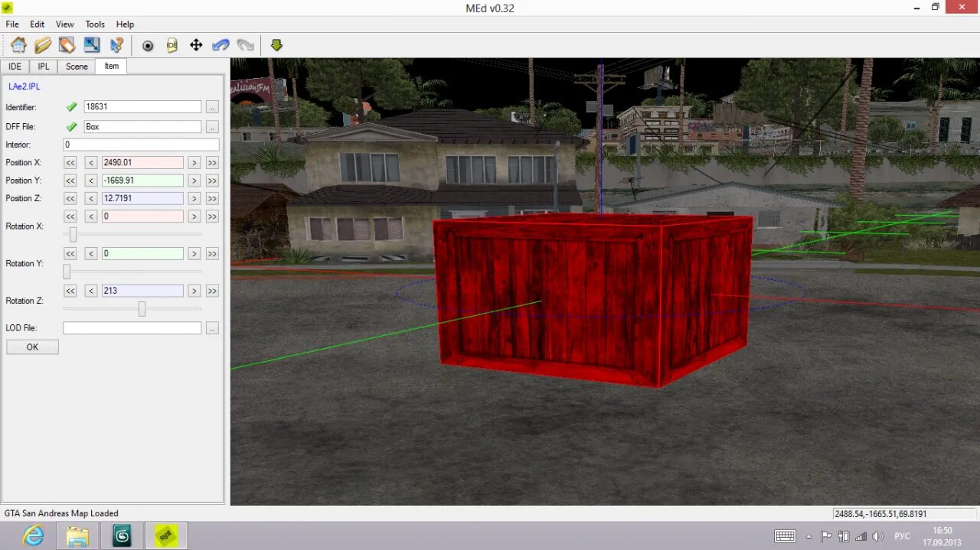Image resolution: width=980 pixels, height=550 pixels.
Task: Switch to the IDE tab
Action: point(15,67)
